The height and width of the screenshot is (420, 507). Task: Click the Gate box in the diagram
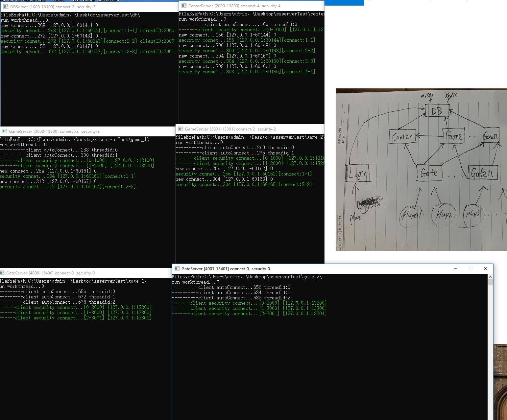point(429,173)
